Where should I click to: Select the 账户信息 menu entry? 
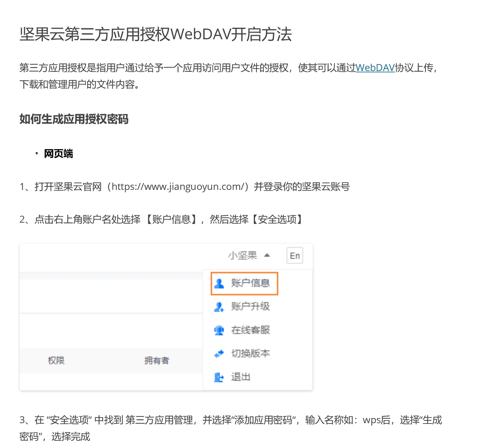(244, 284)
